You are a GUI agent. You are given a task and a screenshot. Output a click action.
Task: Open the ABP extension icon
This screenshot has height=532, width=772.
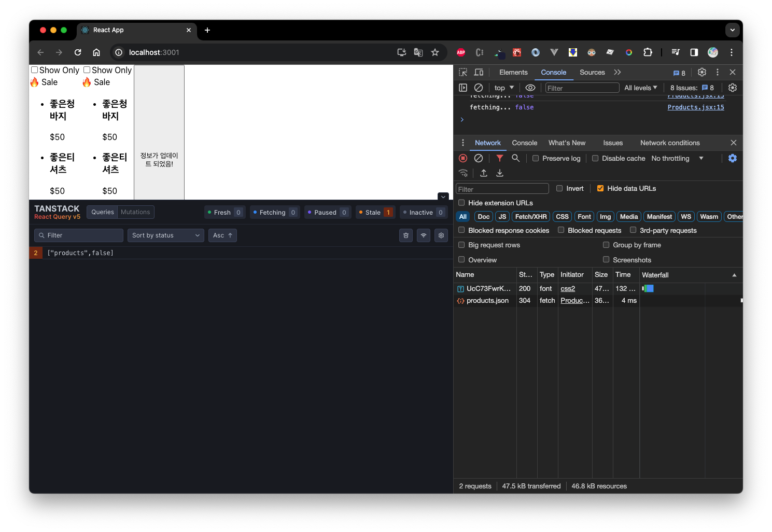[x=461, y=52]
